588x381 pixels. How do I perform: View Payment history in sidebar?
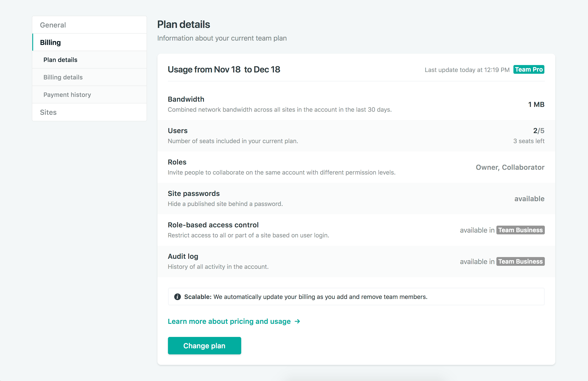point(67,95)
